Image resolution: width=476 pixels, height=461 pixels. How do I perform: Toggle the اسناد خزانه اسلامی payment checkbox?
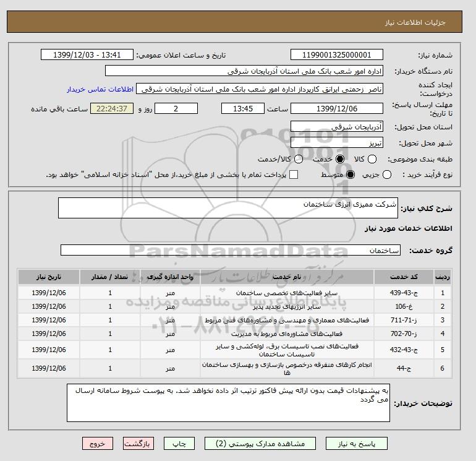click(x=294, y=174)
